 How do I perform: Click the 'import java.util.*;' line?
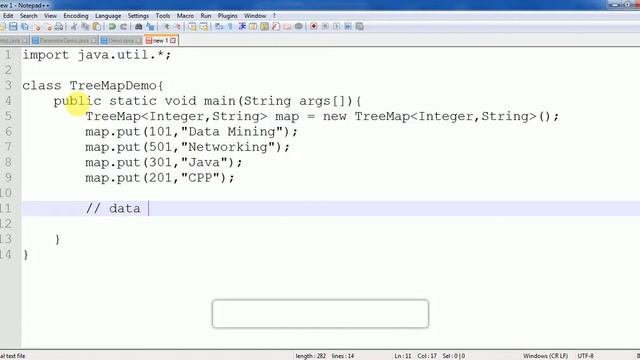tap(97, 55)
